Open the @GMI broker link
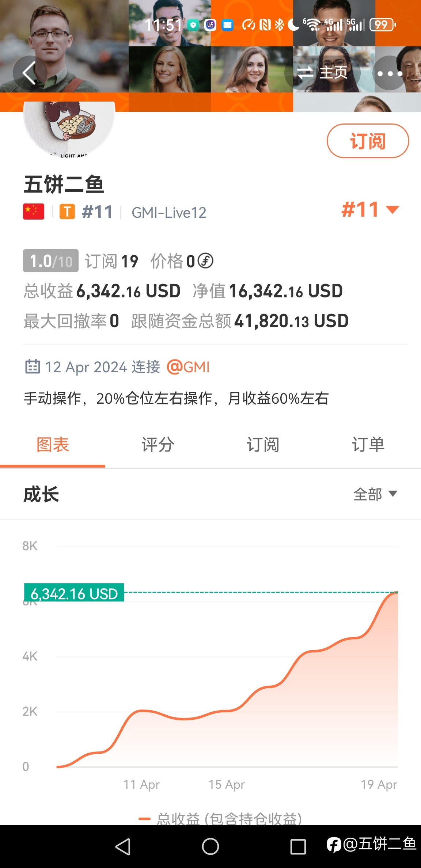The image size is (421, 868). pyautogui.click(x=188, y=367)
